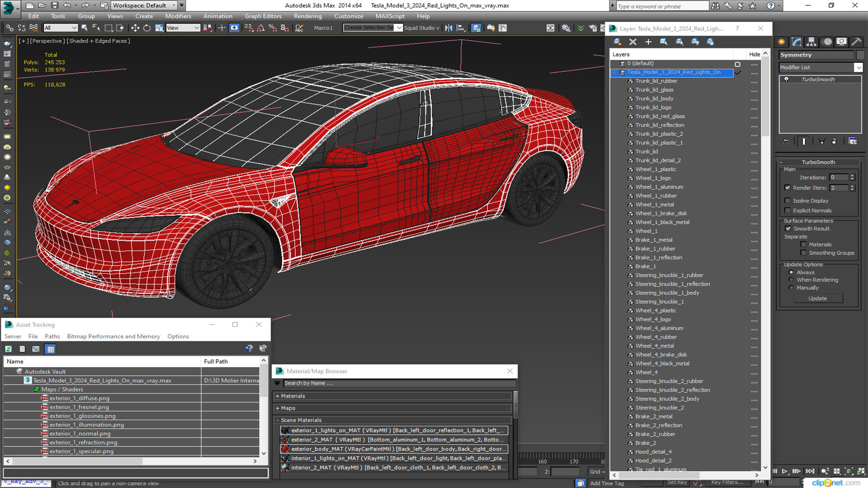Toggle Render Iters checkbox
The image size is (868, 488).
pyautogui.click(x=788, y=188)
